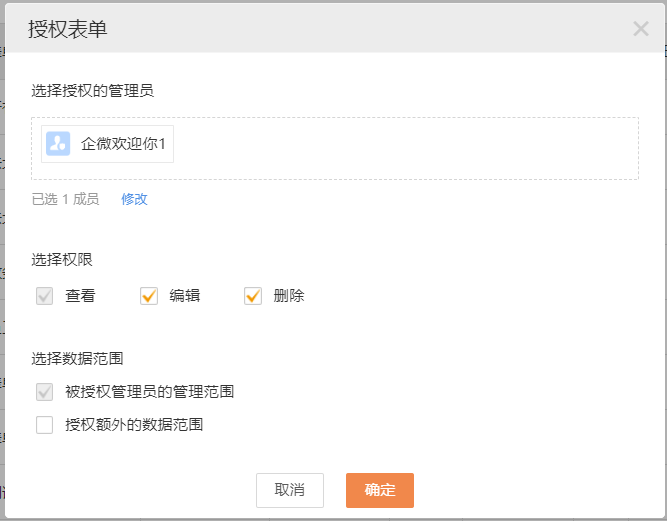
Task: Click the 选择授权的管理员 section heading
Action: coord(92,91)
